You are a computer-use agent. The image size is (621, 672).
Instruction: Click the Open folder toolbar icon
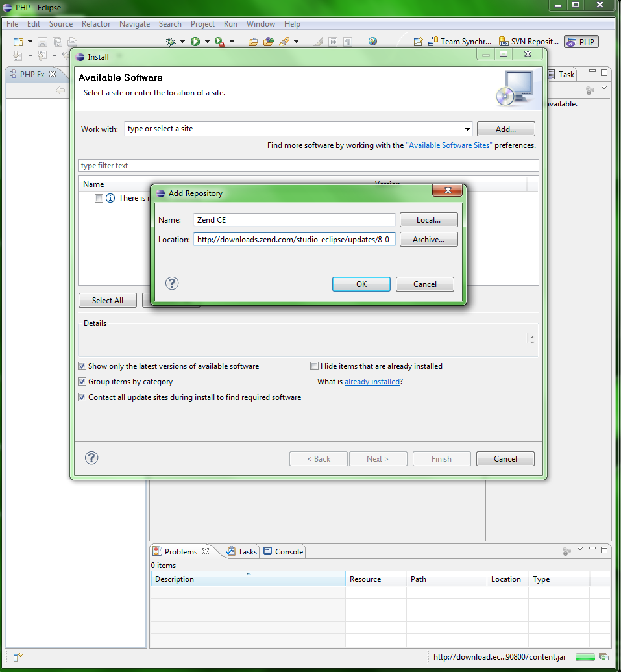[253, 42]
